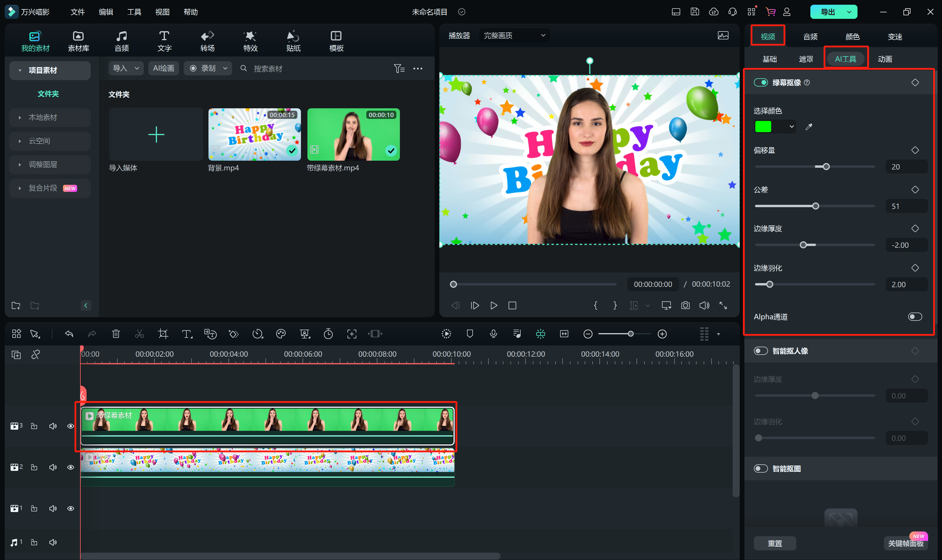Screen dimensions: 942x560
Task: Open the 完整画质 quality dropdown
Action: 514,36
